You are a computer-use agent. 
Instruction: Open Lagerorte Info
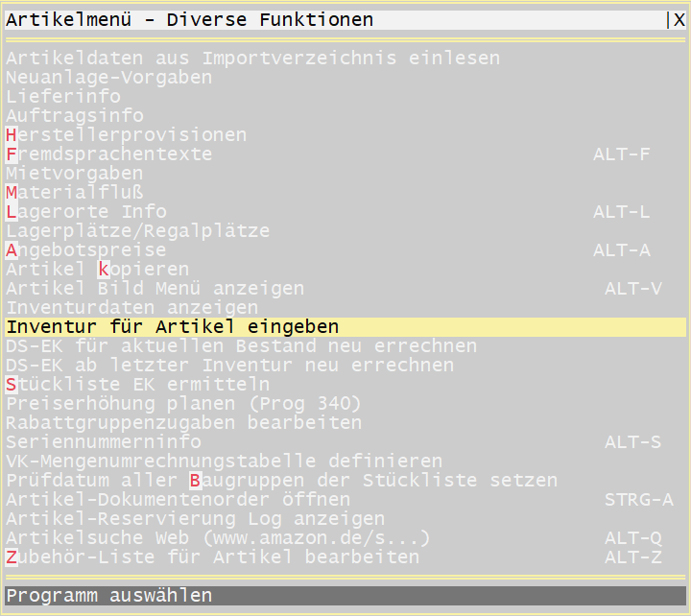pyautogui.click(x=86, y=212)
